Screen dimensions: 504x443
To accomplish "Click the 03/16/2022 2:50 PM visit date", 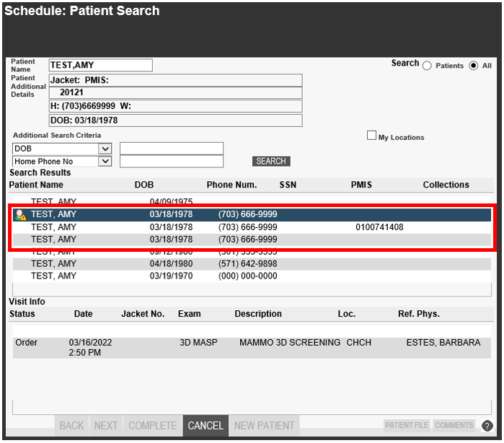I will tap(90, 348).
